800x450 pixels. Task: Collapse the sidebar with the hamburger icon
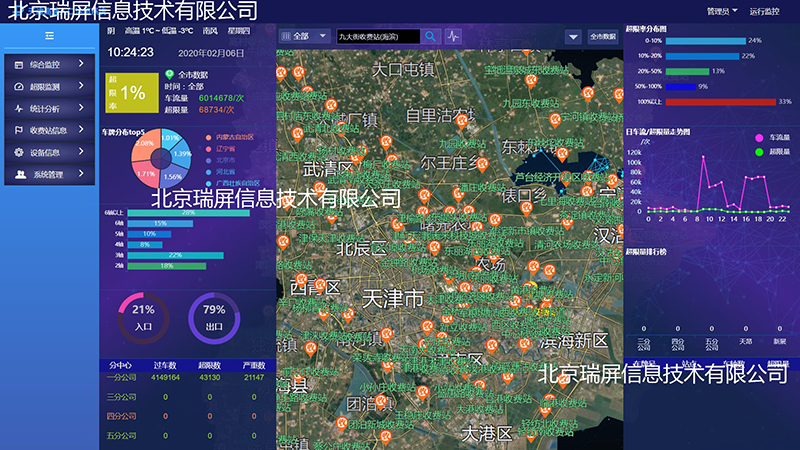point(49,36)
